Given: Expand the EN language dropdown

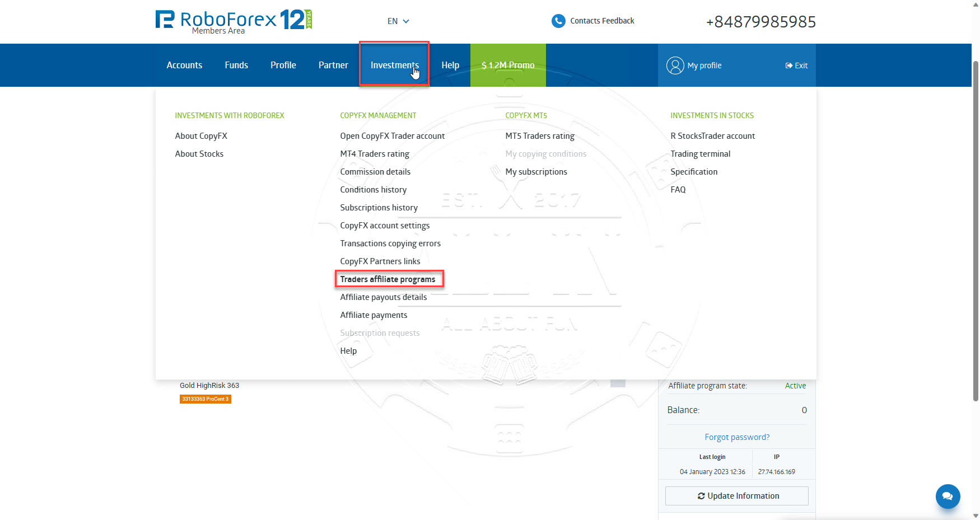Looking at the screenshot, I should [x=398, y=21].
